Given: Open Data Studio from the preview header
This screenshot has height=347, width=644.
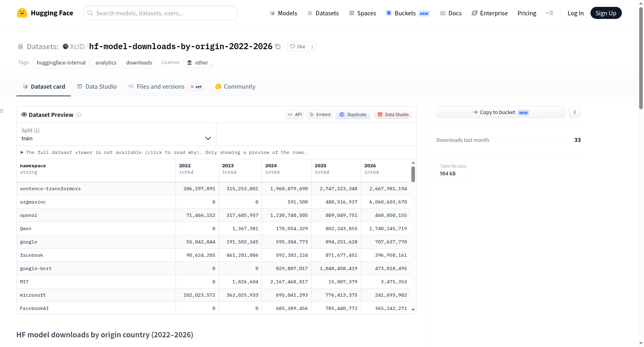Looking at the screenshot, I should (393, 114).
